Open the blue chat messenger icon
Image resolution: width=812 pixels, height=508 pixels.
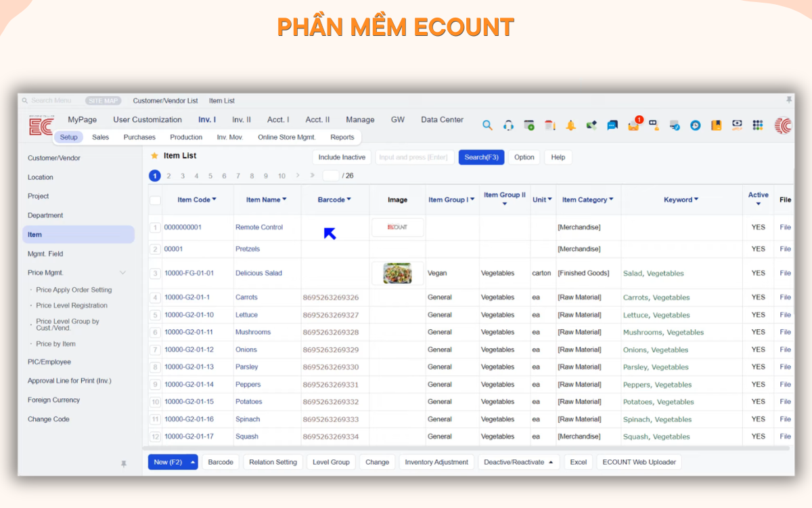click(612, 125)
